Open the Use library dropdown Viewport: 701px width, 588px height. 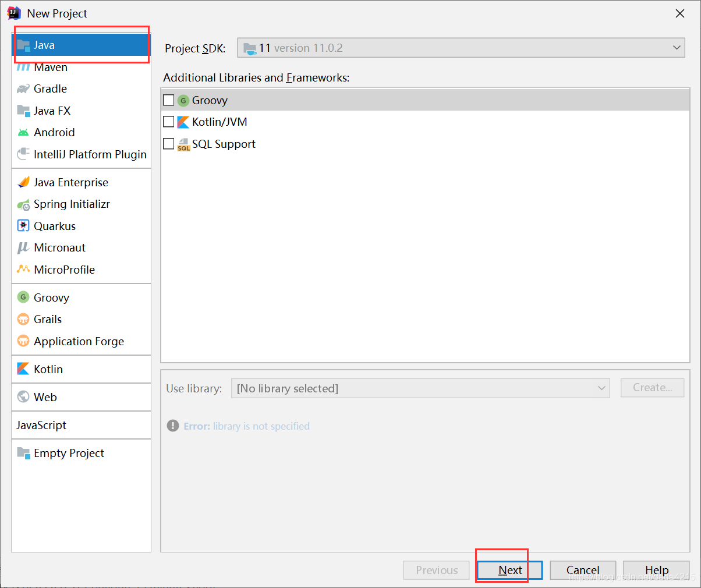[420, 388]
